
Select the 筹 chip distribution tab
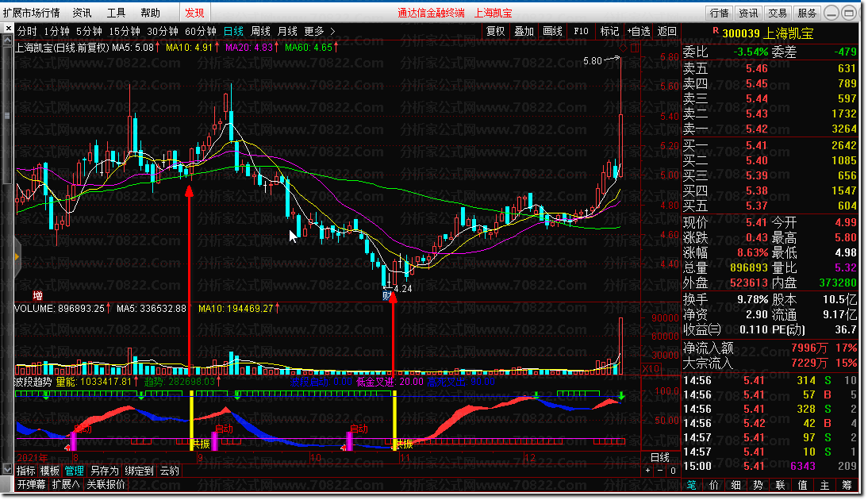[x=847, y=485]
